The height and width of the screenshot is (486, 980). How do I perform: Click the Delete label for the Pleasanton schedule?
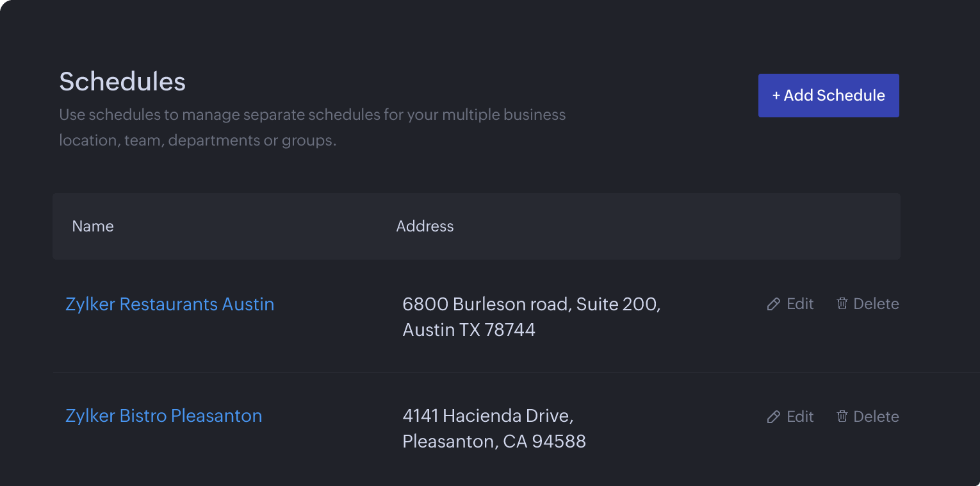coord(876,416)
